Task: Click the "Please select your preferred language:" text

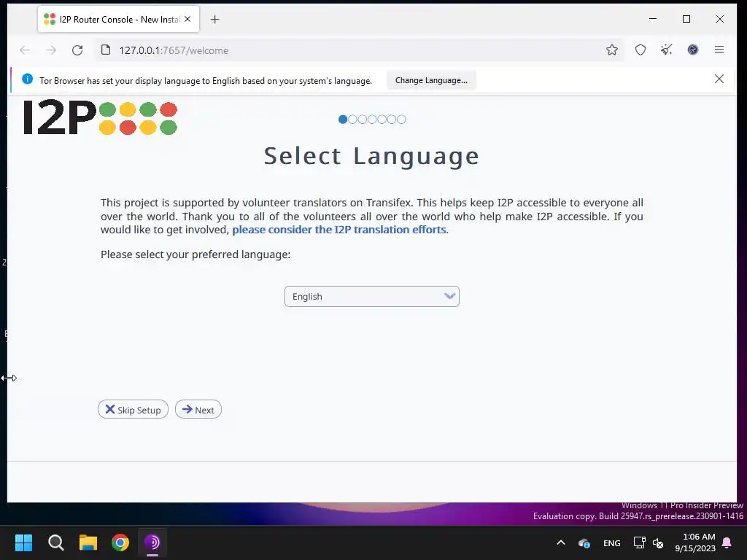Action: pos(196,254)
